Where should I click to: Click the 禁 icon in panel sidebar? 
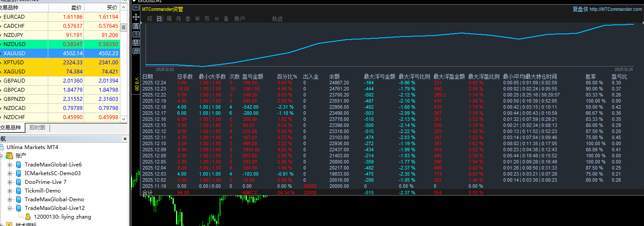click(136, 42)
